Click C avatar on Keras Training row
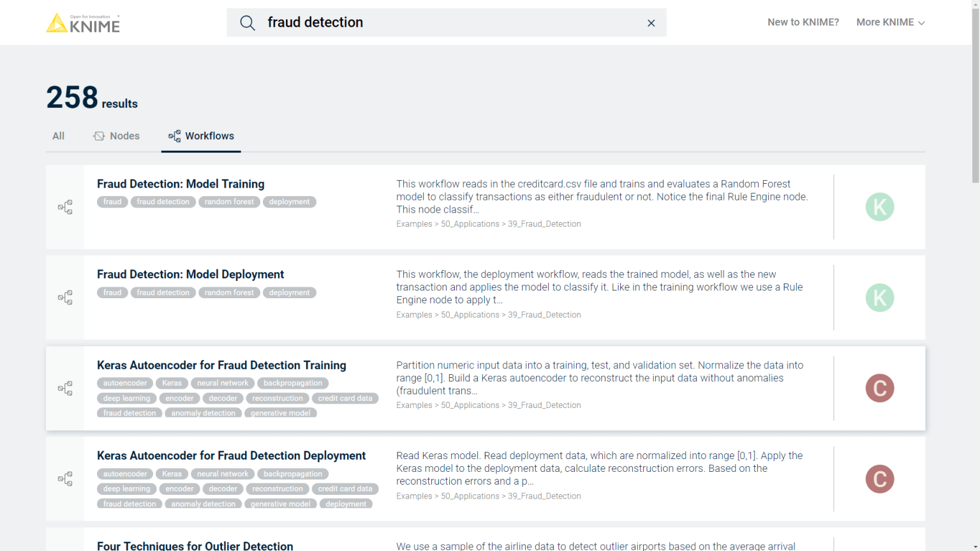The height and width of the screenshot is (551, 980). coord(880,388)
